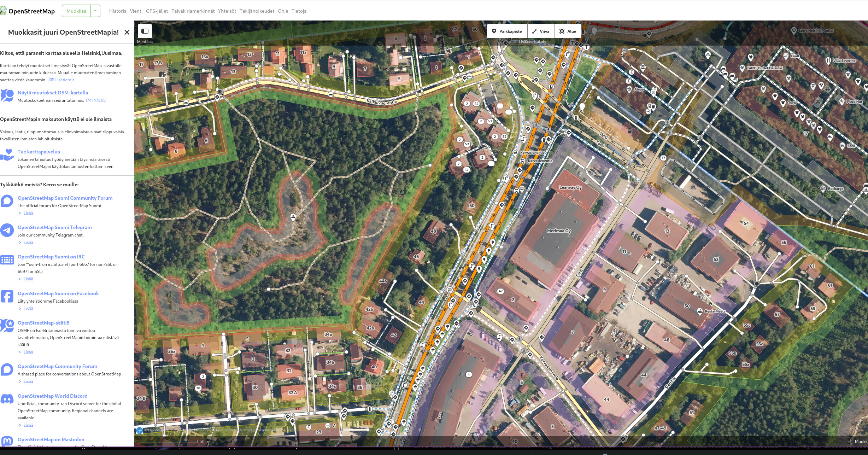The image size is (868, 455).
Task: Click Näytä muutokset OSM-kartalla link
Action: (x=53, y=93)
